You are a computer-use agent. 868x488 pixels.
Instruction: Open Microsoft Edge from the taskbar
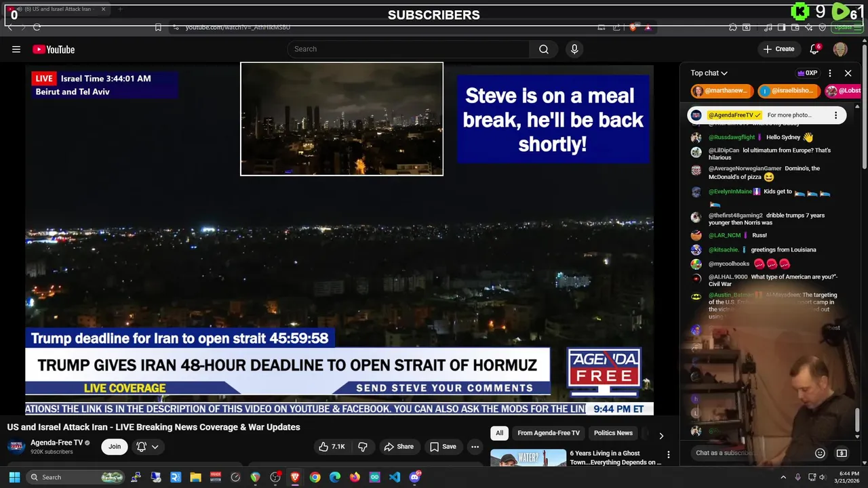pos(335,477)
